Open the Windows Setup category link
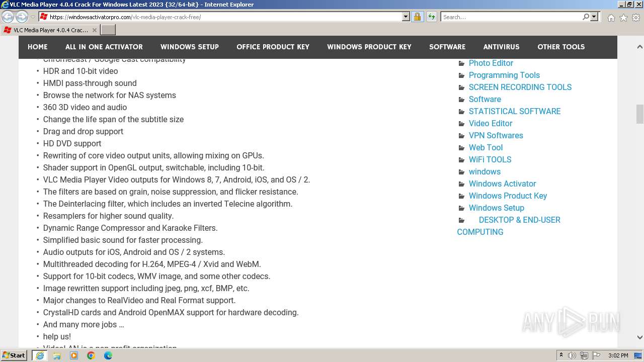Image resolution: width=644 pixels, height=362 pixels. click(x=497, y=208)
